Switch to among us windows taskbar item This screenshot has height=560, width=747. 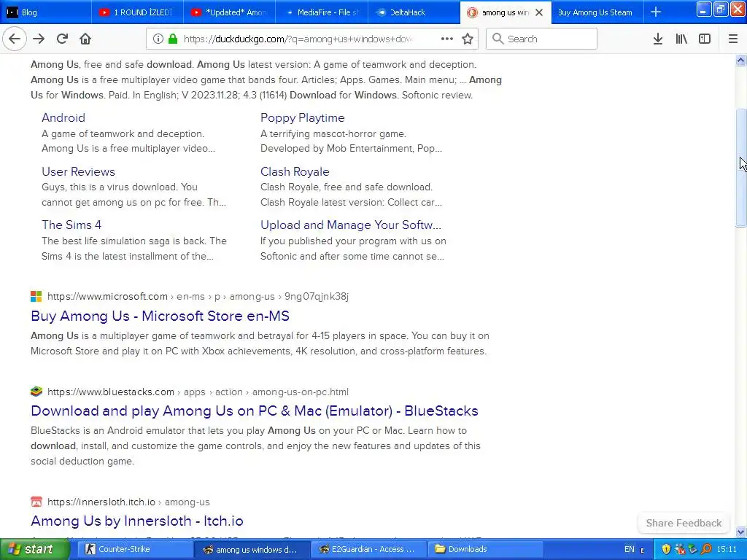pos(252,549)
